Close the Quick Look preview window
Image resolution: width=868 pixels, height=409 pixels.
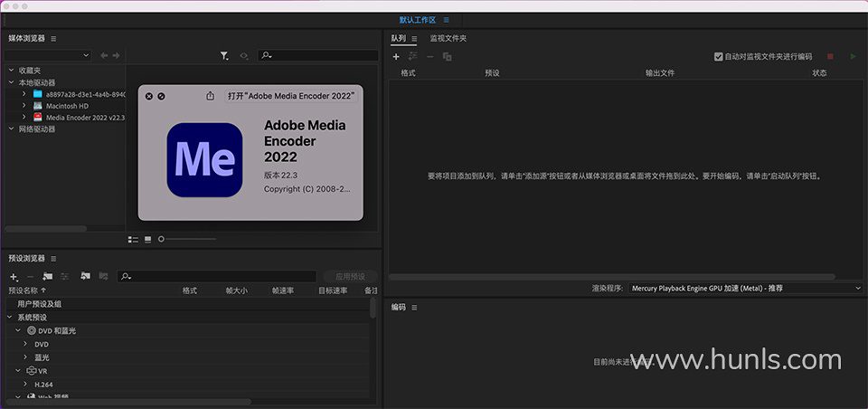coord(149,97)
